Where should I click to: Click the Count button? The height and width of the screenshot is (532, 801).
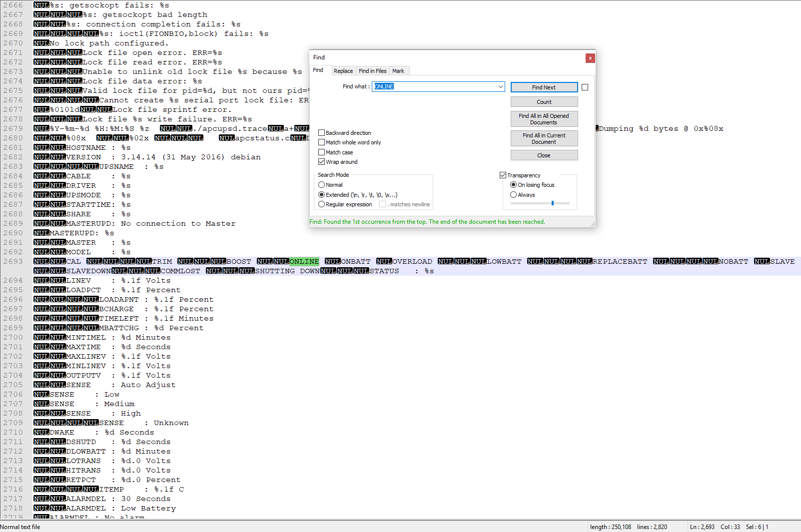(544, 102)
